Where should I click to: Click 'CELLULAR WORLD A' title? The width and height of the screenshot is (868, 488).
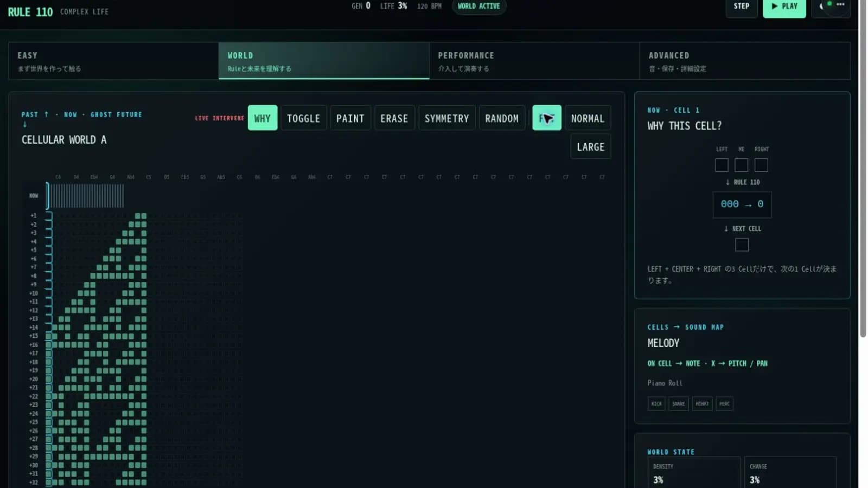(64, 140)
